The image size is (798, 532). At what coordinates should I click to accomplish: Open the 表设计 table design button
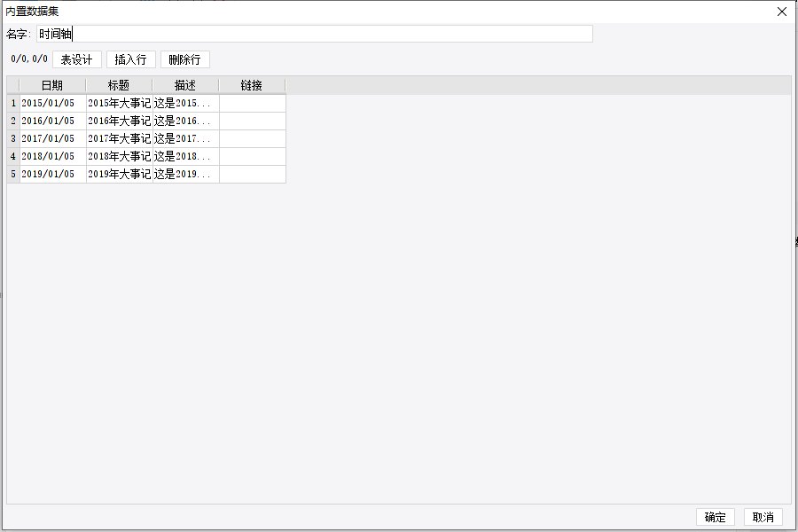tap(77, 59)
